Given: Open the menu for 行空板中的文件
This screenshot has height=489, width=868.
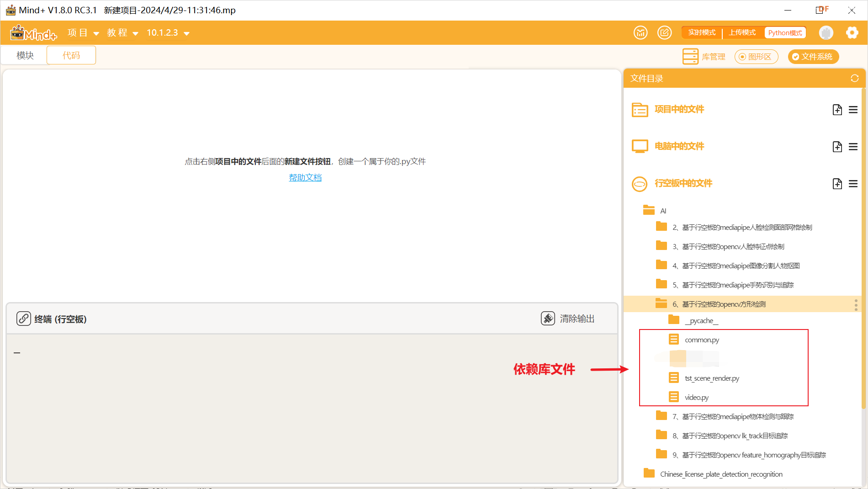Looking at the screenshot, I should click(x=853, y=184).
